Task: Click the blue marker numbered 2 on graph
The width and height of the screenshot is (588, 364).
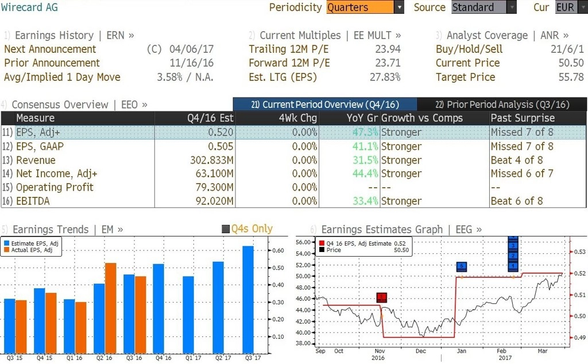Action: click(x=513, y=255)
